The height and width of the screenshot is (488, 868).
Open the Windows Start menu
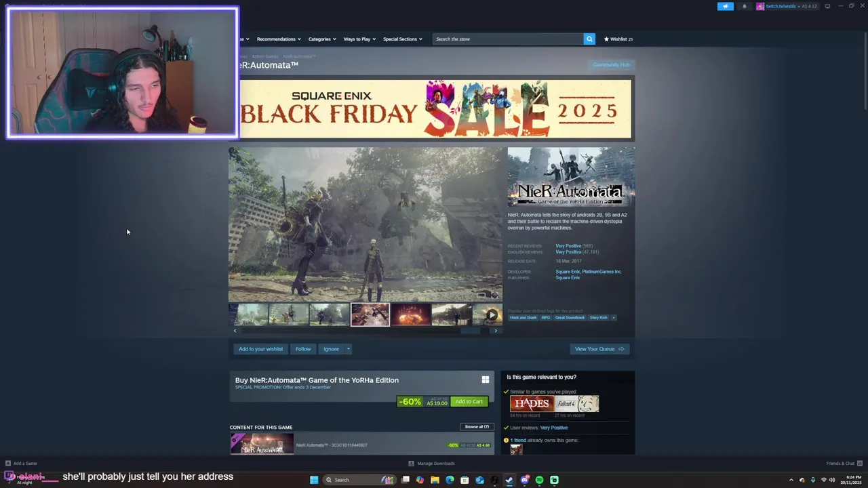point(314,480)
